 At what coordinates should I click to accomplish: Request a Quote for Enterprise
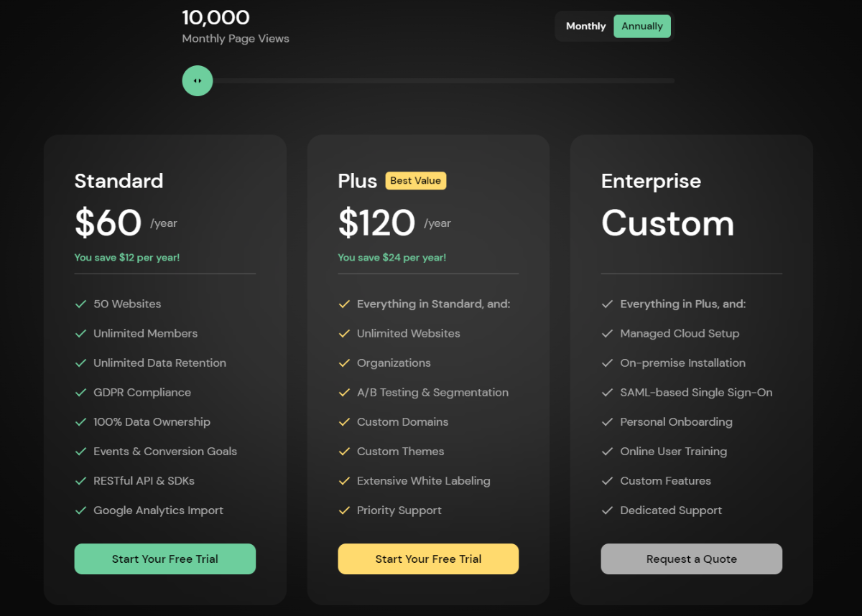[692, 559]
